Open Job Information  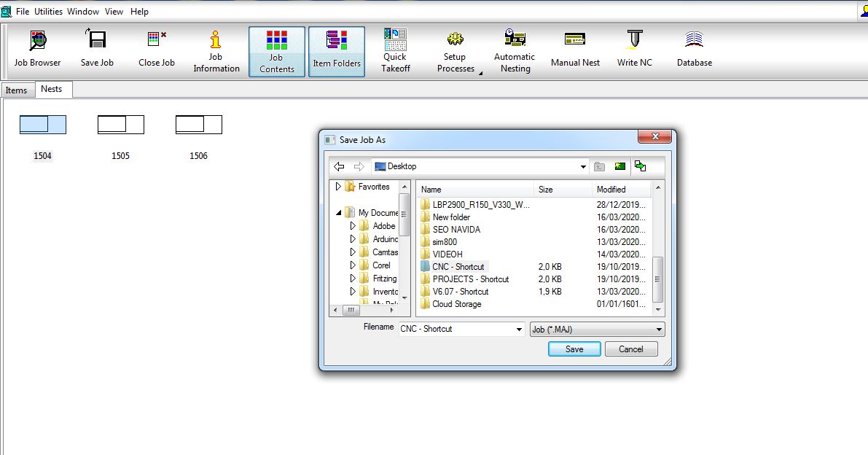(216, 51)
